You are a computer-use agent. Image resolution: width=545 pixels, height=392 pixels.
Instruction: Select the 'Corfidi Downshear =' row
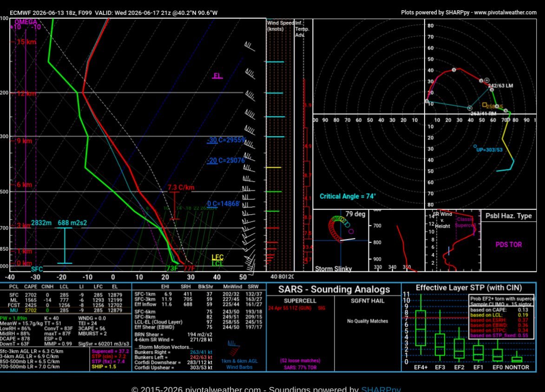click(x=173, y=362)
